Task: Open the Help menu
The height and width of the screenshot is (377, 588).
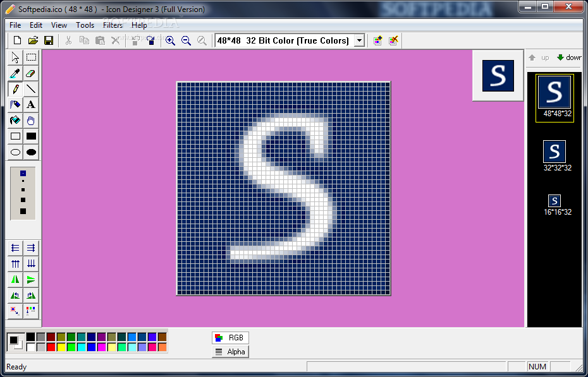Action: coord(139,25)
